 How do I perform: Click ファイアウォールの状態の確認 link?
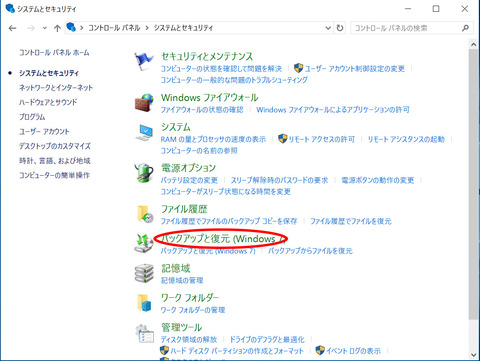tap(202, 110)
